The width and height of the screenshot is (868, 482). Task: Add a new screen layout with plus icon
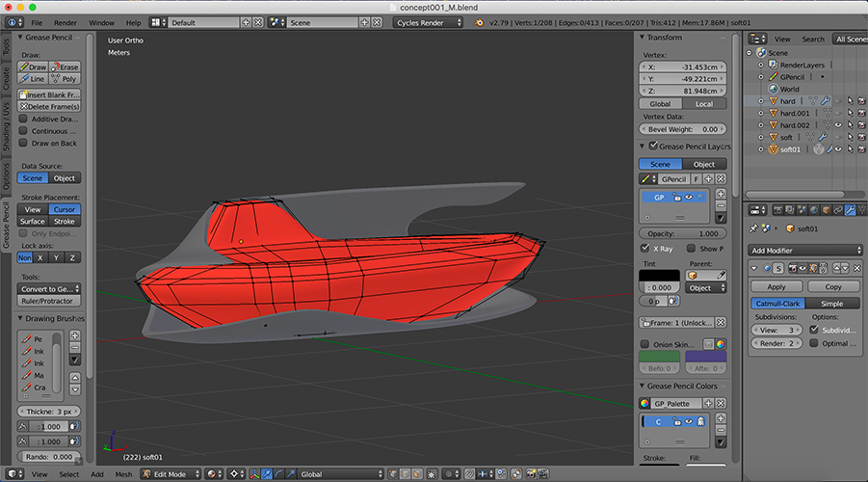246,22
